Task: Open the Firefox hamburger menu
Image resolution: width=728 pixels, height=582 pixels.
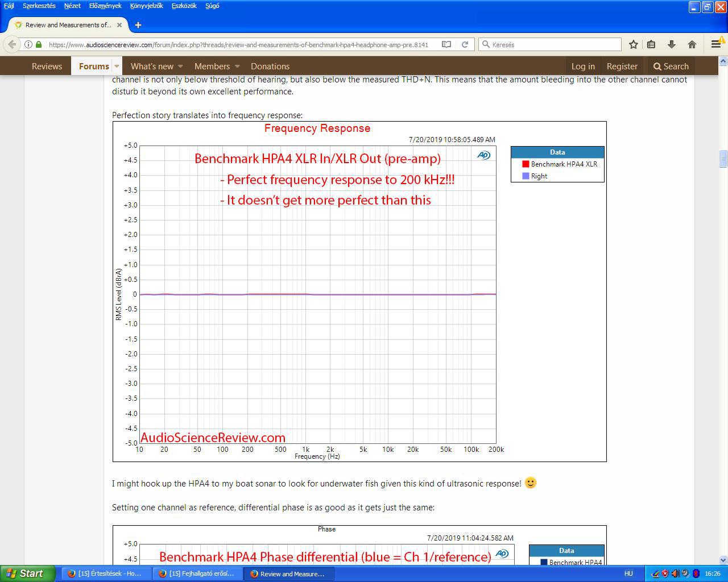Action: click(x=716, y=44)
